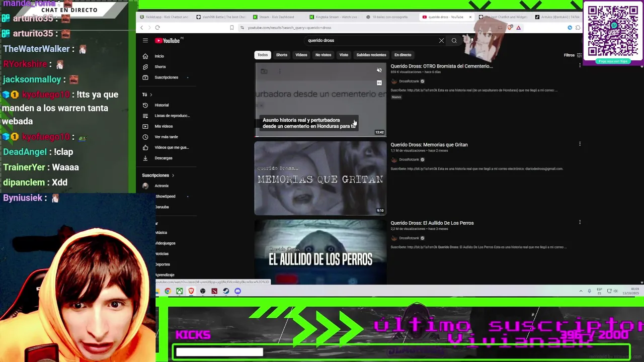Close the querido dross YouTube tab

point(470,17)
